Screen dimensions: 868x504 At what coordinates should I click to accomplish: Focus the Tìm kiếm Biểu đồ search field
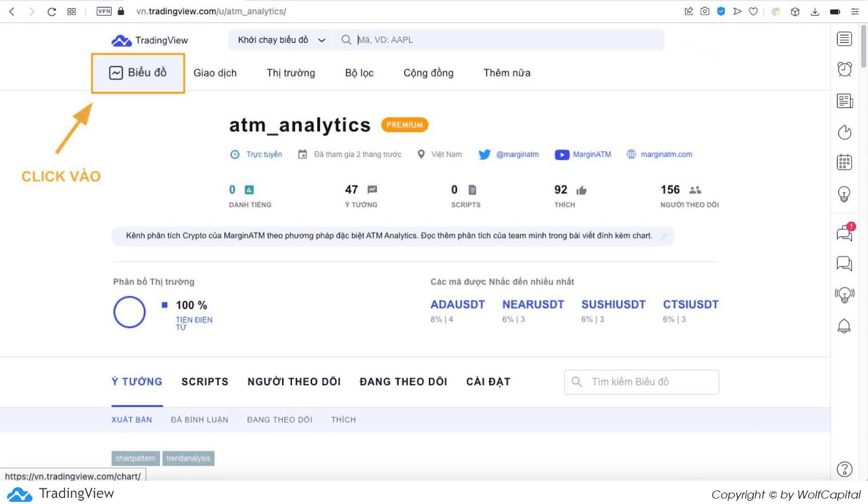point(642,382)
